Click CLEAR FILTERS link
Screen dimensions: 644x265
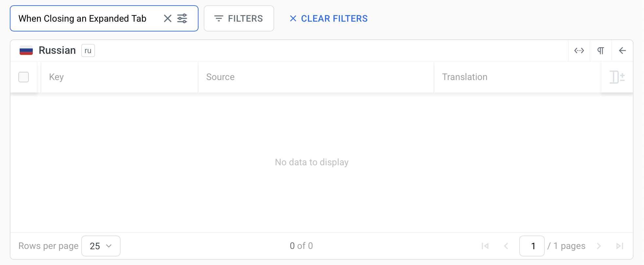[329, 18]
